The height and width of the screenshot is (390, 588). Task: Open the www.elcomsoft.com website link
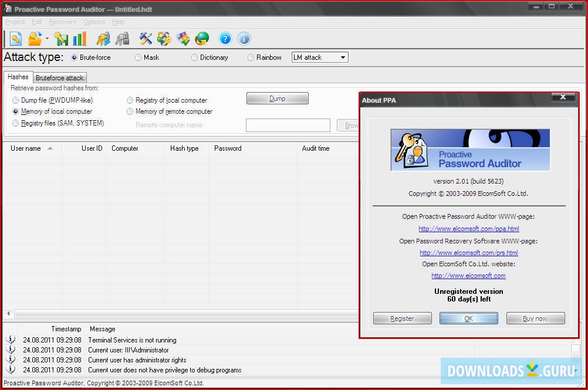468,276
